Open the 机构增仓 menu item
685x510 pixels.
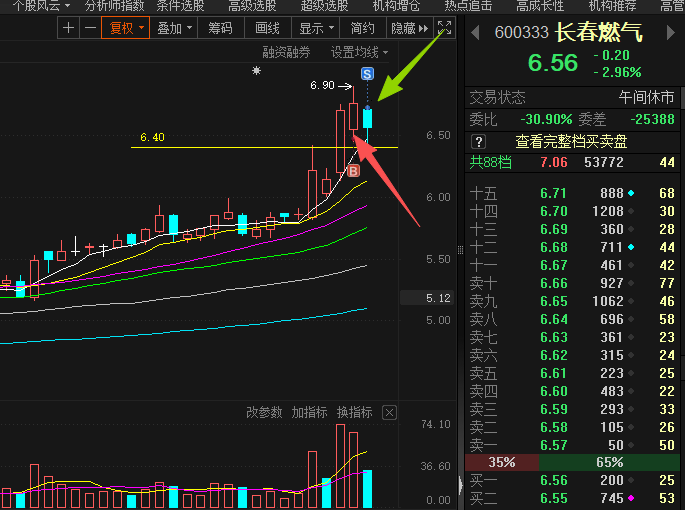396,6
